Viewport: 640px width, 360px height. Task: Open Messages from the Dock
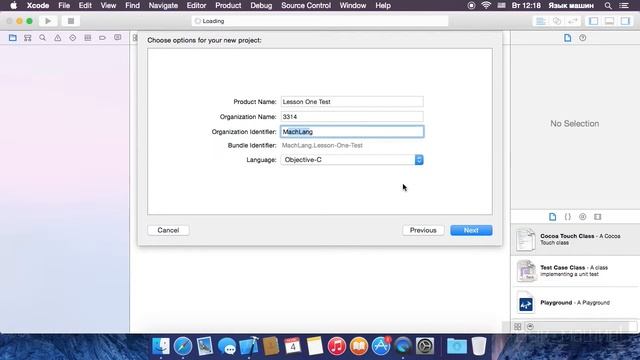pos(227,347)
